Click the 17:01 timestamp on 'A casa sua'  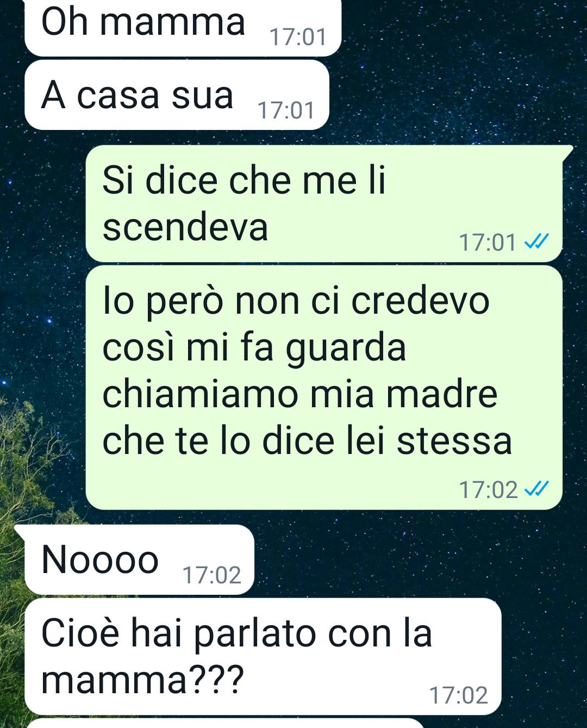(x=286, y=110)
